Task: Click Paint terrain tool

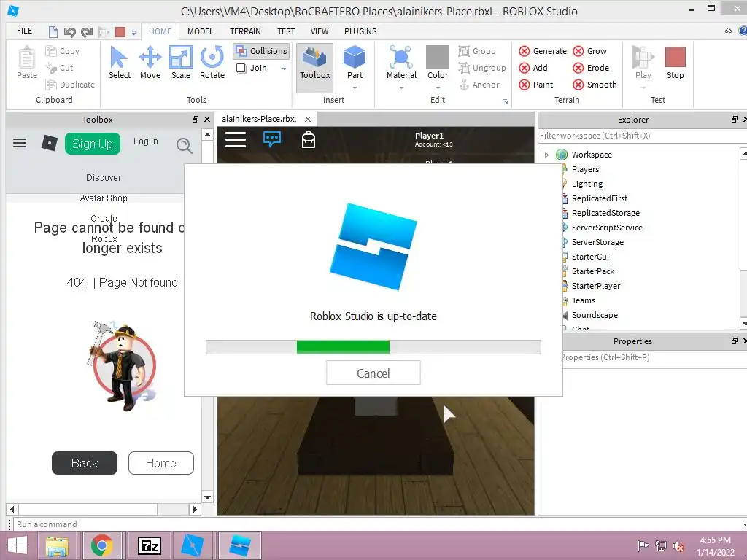Action: (536, 85)
